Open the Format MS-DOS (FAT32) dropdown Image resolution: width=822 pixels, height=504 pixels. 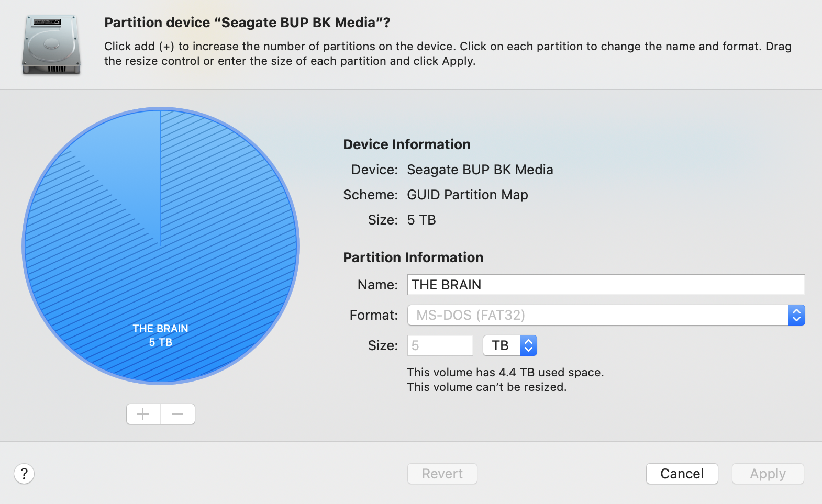pos(606,315)
